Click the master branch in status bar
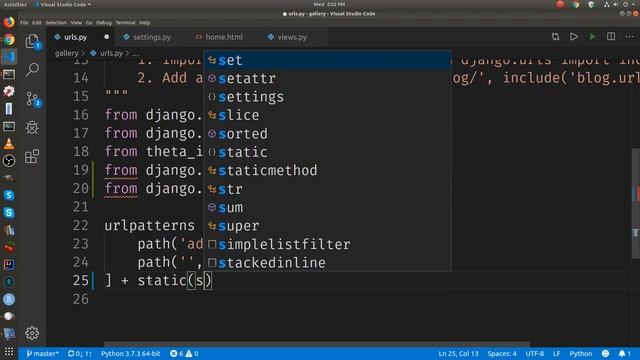Viewport: 640px width, 360px height. (x=42, y=353)
